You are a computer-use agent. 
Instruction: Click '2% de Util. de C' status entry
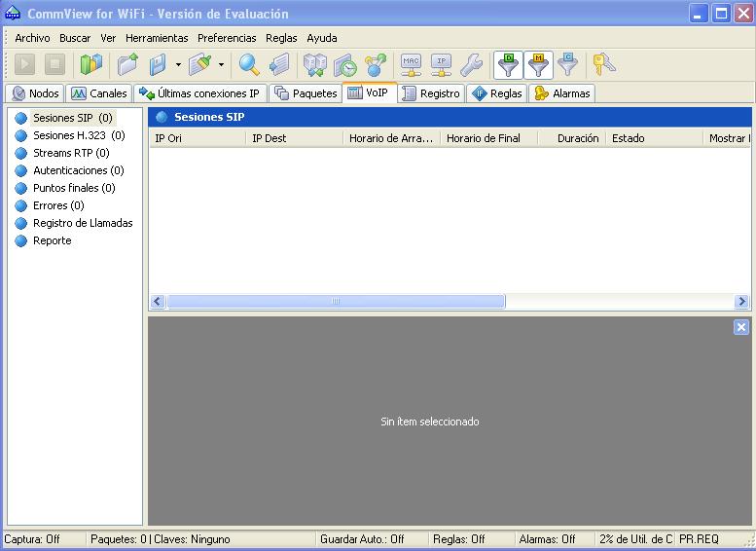point(635,539)
